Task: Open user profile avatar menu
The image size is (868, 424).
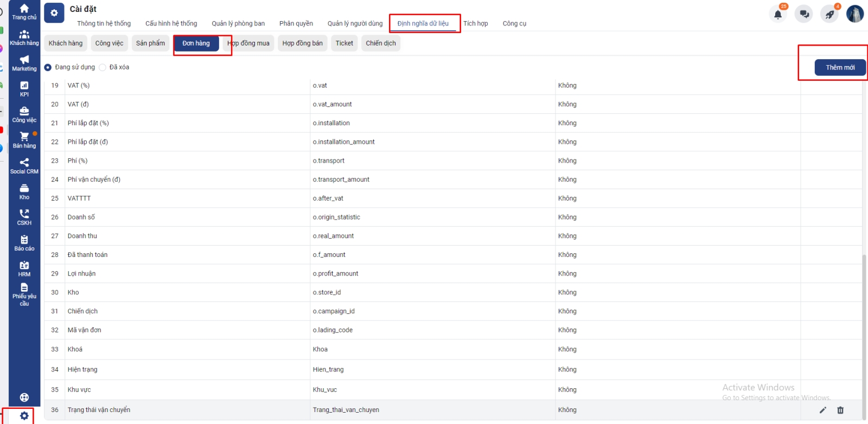Action: click(855, 14)
